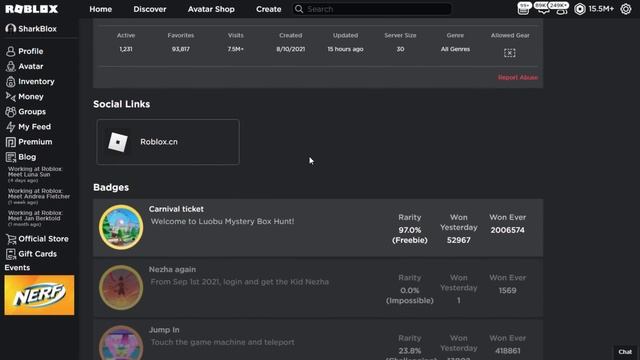640x360 pixels.
Task: Click the Carnival ticket badge title
Action: click(x=176, y=209)
